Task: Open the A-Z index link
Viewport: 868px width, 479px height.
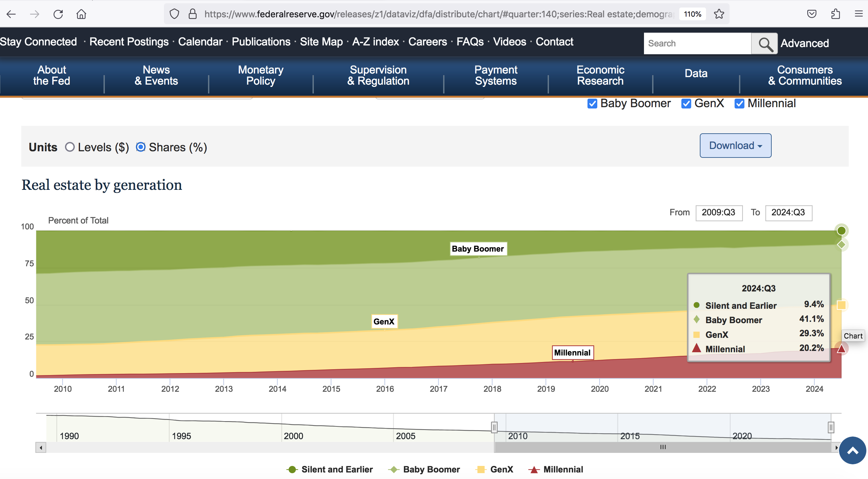Action: click(375, 41)
